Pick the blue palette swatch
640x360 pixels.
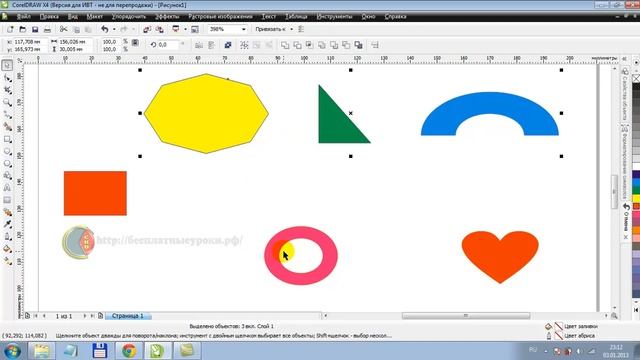(x=636, y=183)
